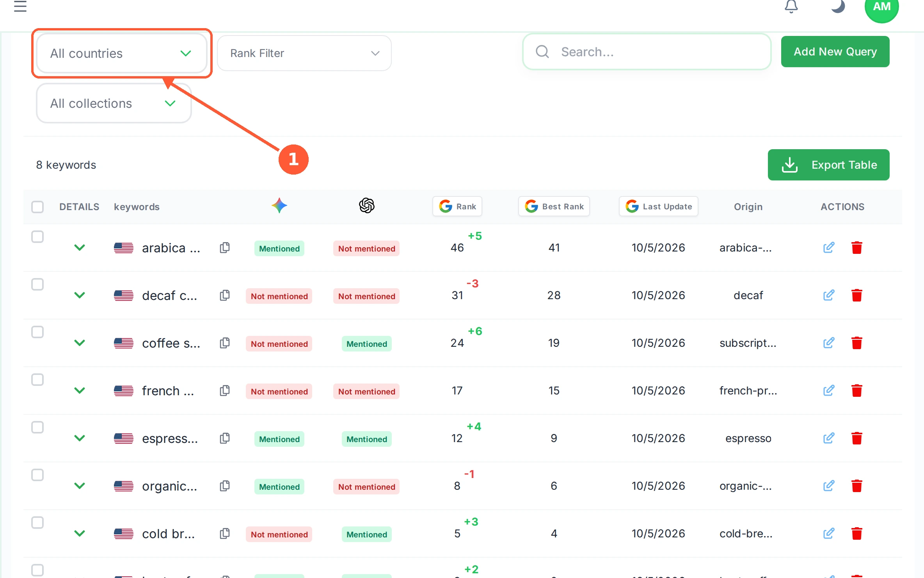The width and height of the screenshot is (924, 578).
Task: Edit the arabica keyword row
Action: (829, 248)
